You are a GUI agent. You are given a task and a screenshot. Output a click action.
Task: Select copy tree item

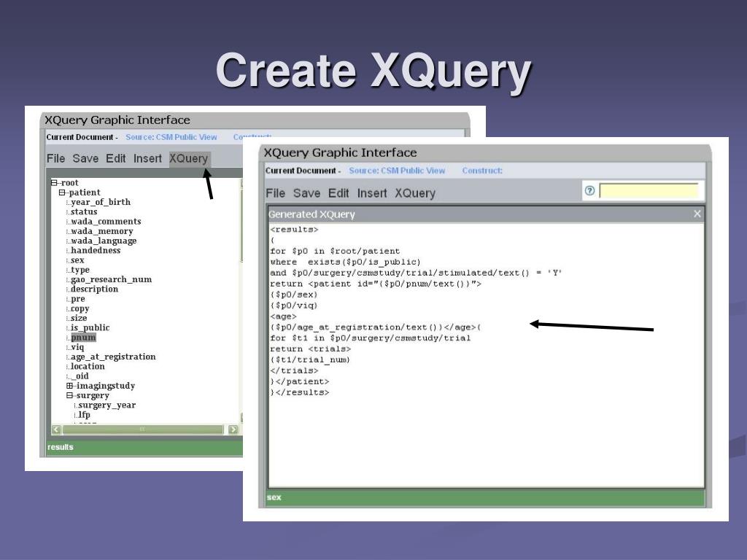80,308
